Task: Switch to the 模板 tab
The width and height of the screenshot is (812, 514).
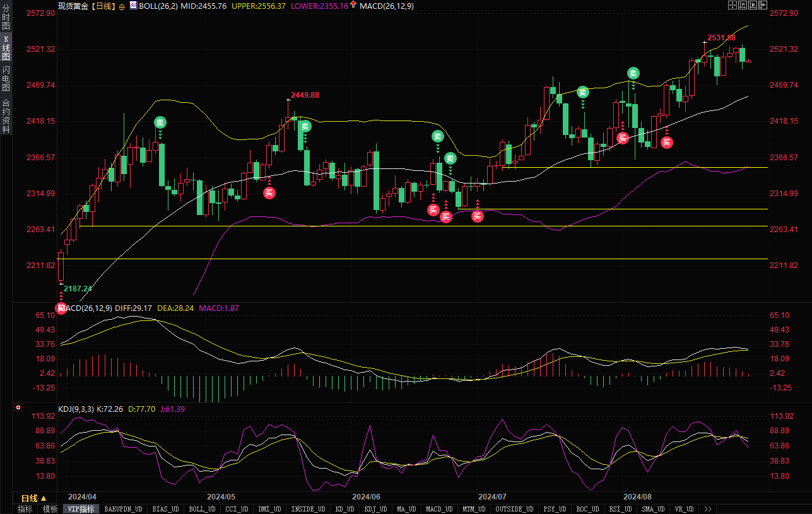Action: pos(50,509)
